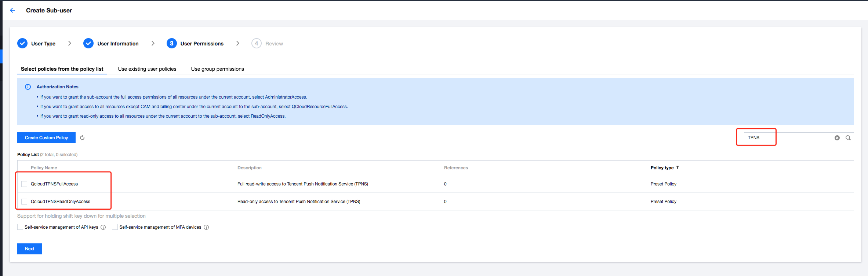
Task: Check the QcloudTPNSFullAccess policy checkbox
Action: [x=24, y=184]
